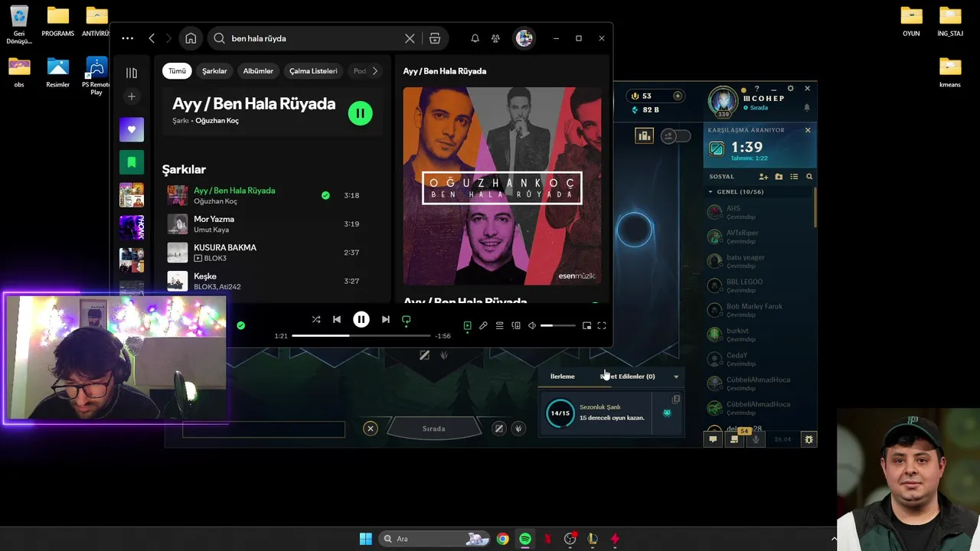Toggle saved checkmark on Ayy / Ben Hala Rüyada row
This screenshot has width=980, height=551.
click(x=325, y=195)
